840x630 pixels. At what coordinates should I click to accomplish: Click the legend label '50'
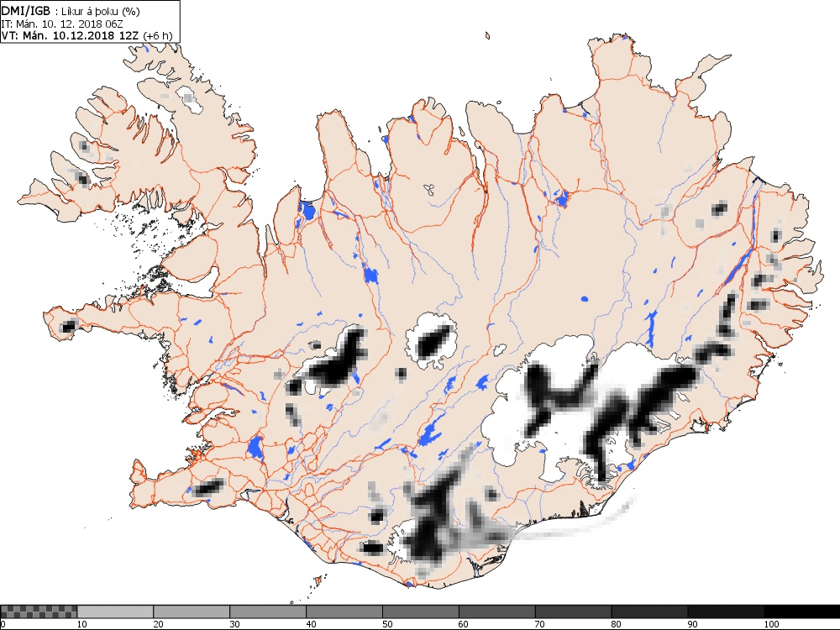(x=387, y=624)
